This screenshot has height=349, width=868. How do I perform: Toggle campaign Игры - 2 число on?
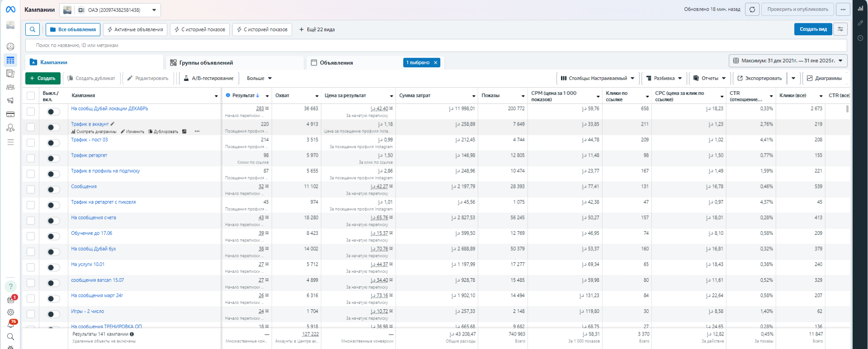pos(53,314)
